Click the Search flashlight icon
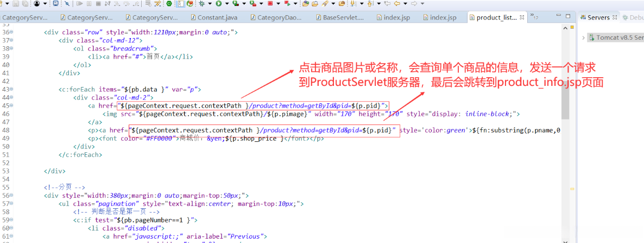The height and width of the screenshot is (243, 644). coord(325,3)
